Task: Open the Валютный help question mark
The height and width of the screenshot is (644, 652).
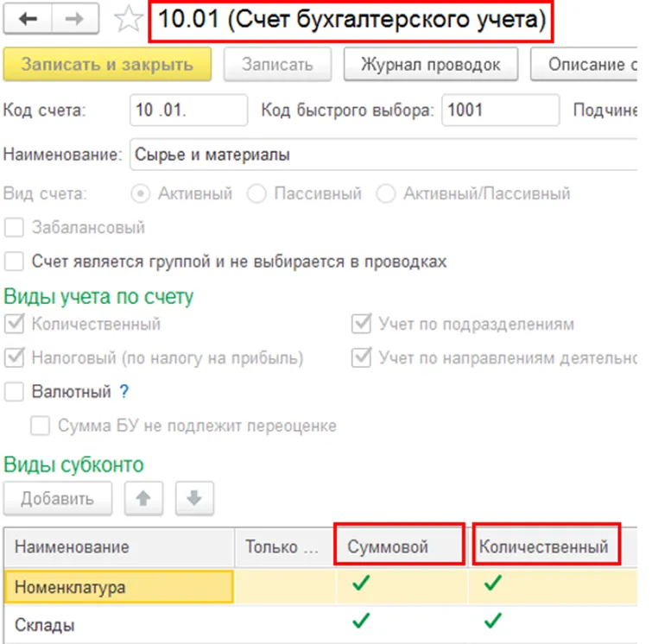Action: [124, 391]
